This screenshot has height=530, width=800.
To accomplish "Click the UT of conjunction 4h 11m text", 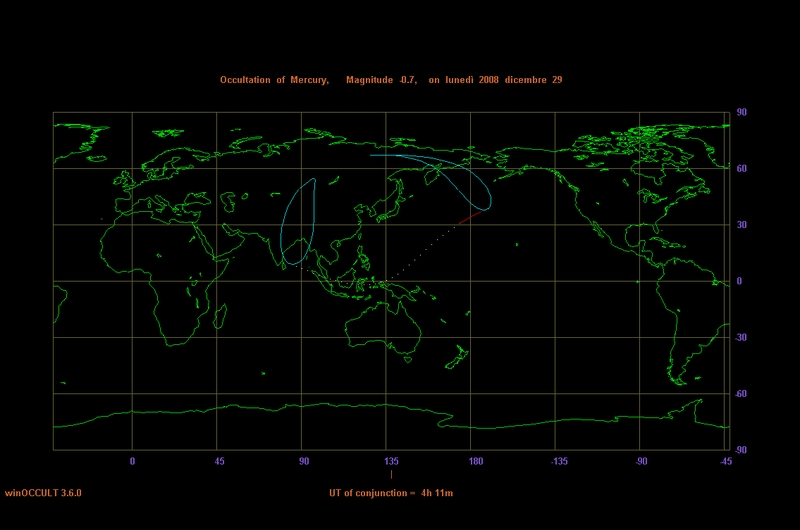I will [x=391, y=493].
